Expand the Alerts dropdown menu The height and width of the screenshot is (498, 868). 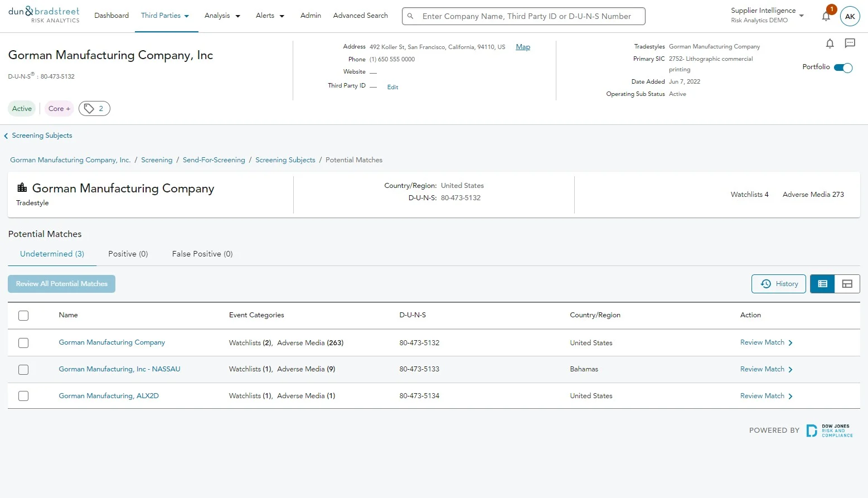pos(270,16)
